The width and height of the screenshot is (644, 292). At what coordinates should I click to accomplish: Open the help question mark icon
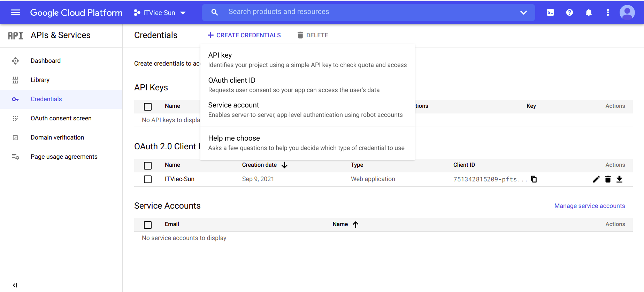click(569, 13)
